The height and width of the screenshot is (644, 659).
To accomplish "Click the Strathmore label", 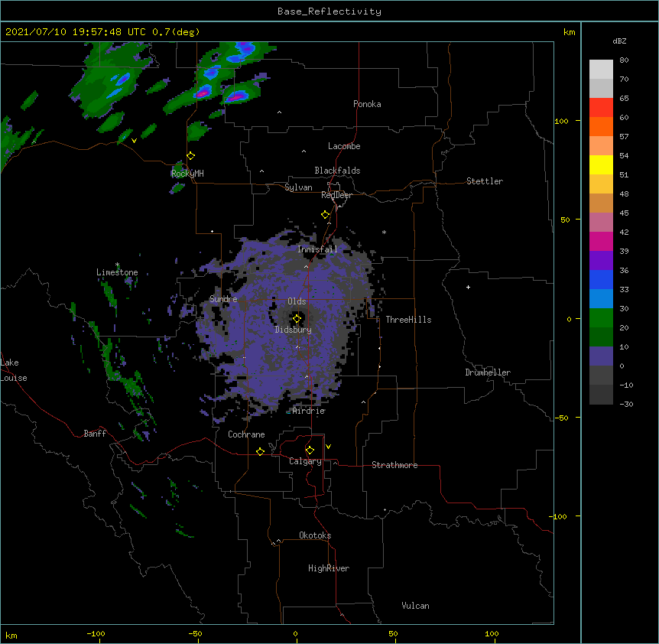I will [394, 465].
